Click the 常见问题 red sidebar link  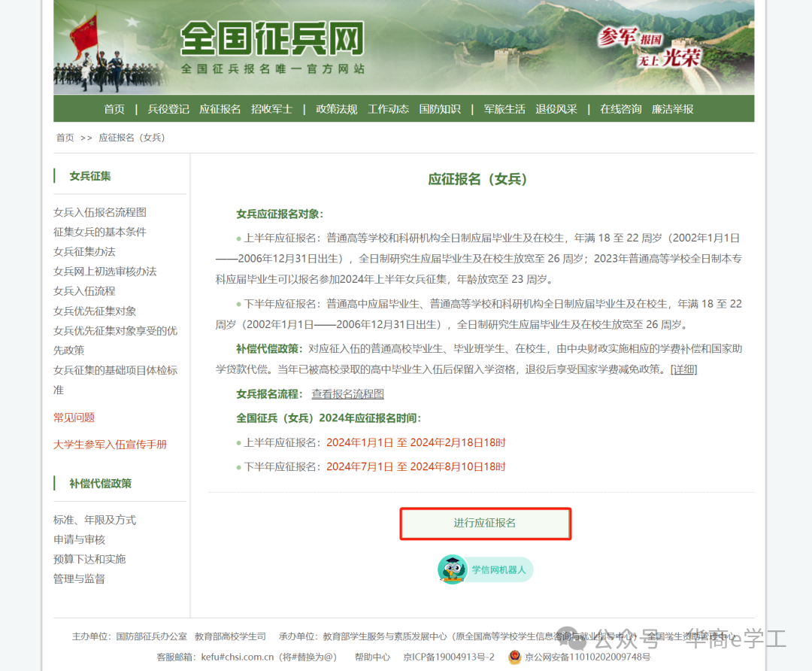point(74,417)
